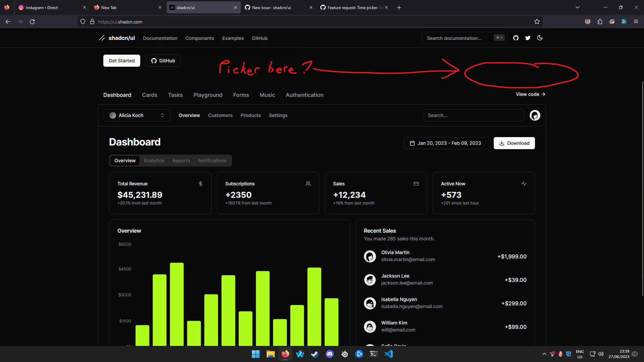Open Firefox extensions puzzle icon
The image size is (644, 362).
click(x=600, y=22)
